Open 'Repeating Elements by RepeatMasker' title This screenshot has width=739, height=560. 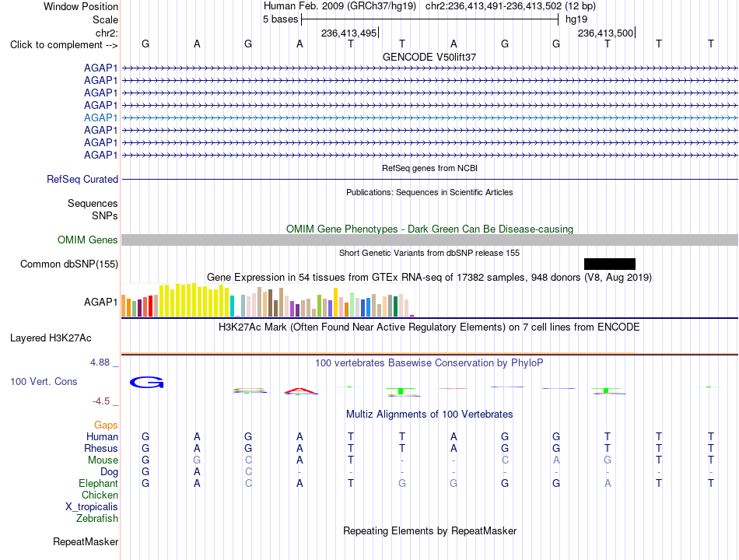tap(429, 531)
